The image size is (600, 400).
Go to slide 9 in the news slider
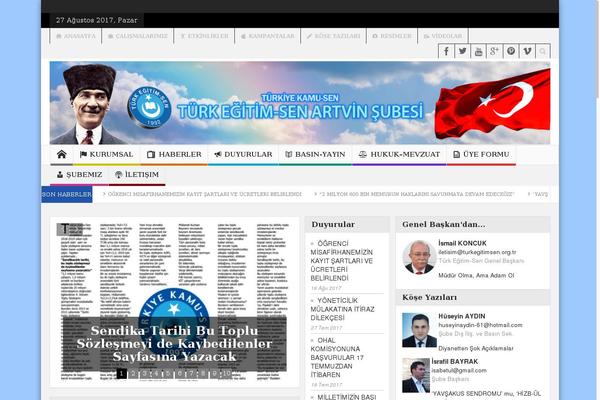click(214, 373)
